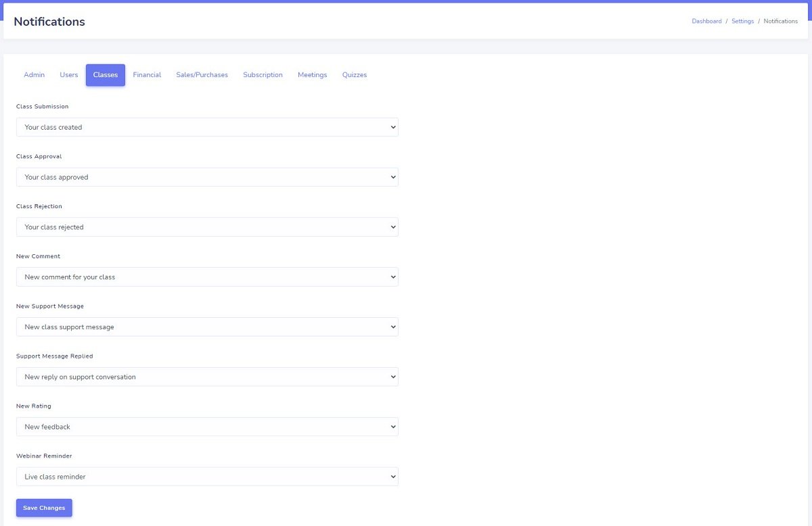
Task: Expand the Class Approval dropdown
Action: click(x=207, y=177)
